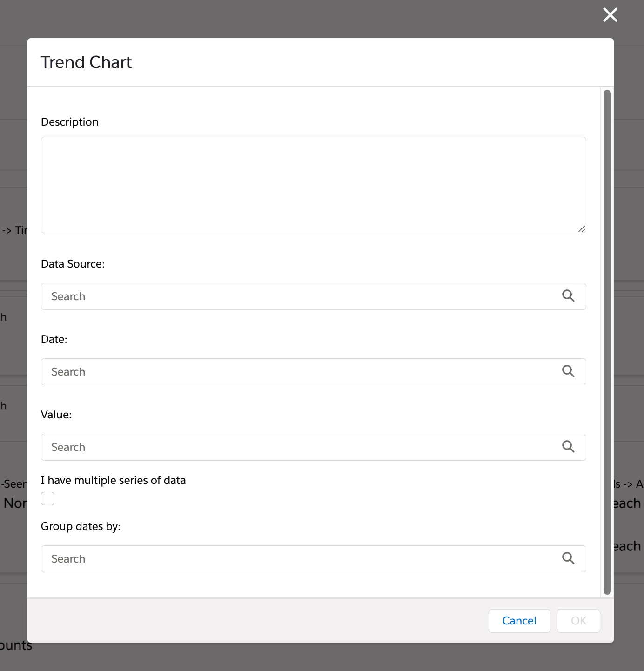
Task: Click the Date field search magnifier icon
Action: coord(568,371)
